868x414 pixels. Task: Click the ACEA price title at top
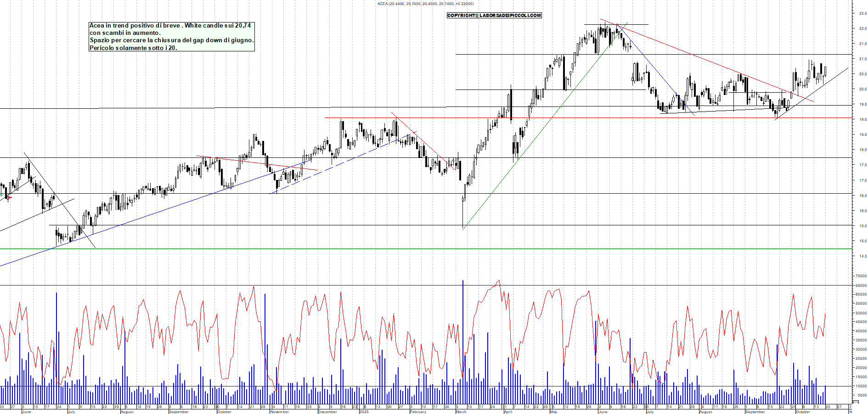pyautogui.click(x=425, y=4)
